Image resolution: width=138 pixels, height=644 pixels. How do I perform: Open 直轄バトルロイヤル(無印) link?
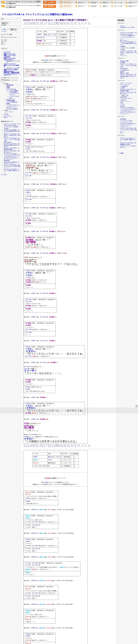click(x=11, y=70)
